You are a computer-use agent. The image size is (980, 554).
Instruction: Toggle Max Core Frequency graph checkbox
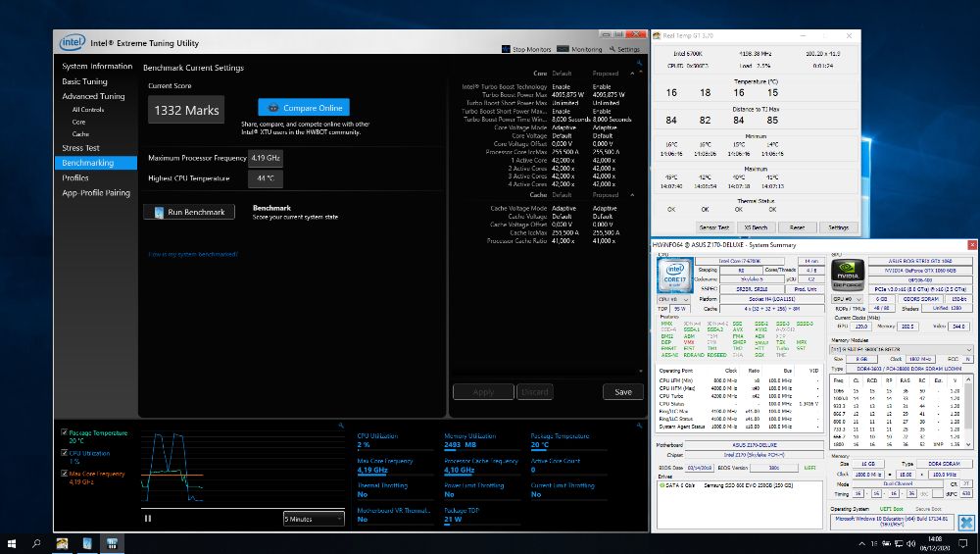tap(65, 474)
